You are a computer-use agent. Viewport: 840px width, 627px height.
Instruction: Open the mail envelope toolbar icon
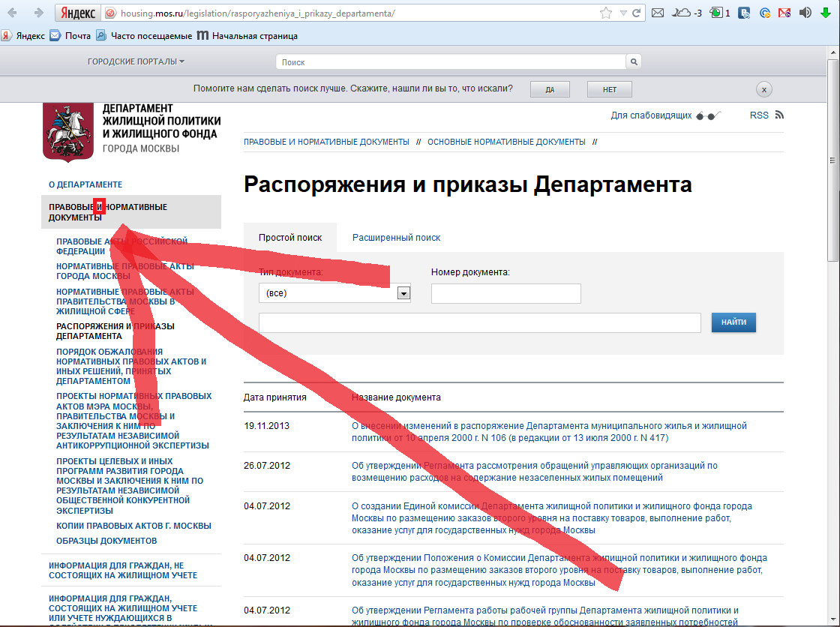tap(658, 13)
